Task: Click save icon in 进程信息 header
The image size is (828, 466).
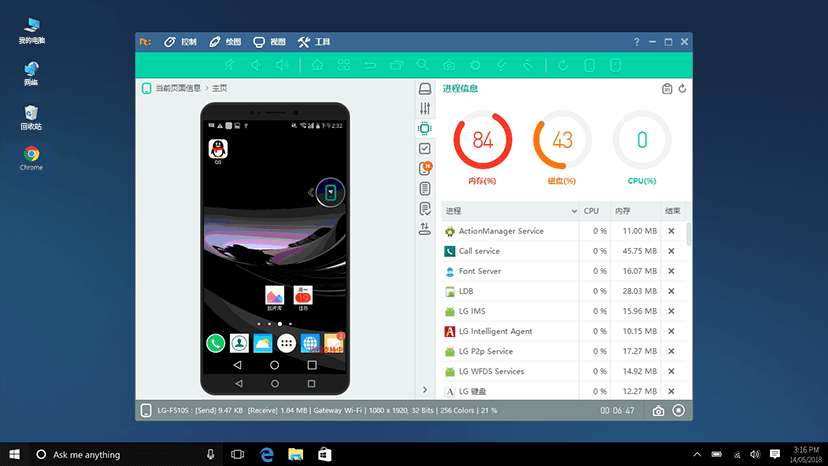Action: pos(667,89)
